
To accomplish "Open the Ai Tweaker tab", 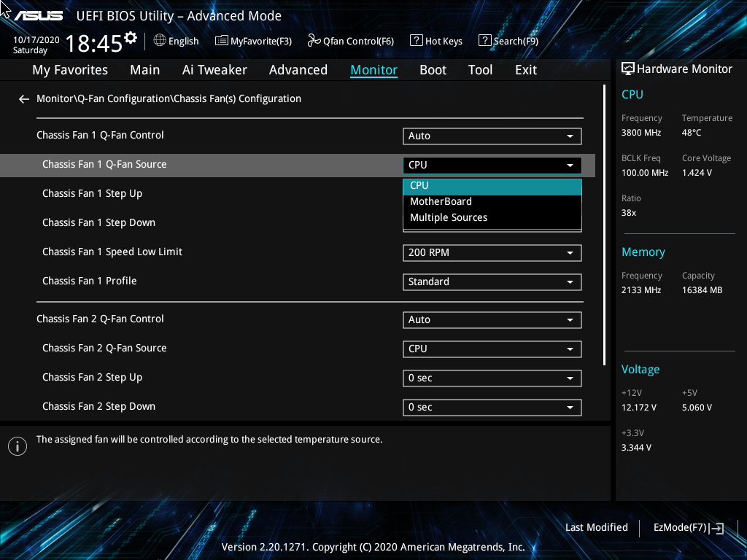I will point(214,70).
